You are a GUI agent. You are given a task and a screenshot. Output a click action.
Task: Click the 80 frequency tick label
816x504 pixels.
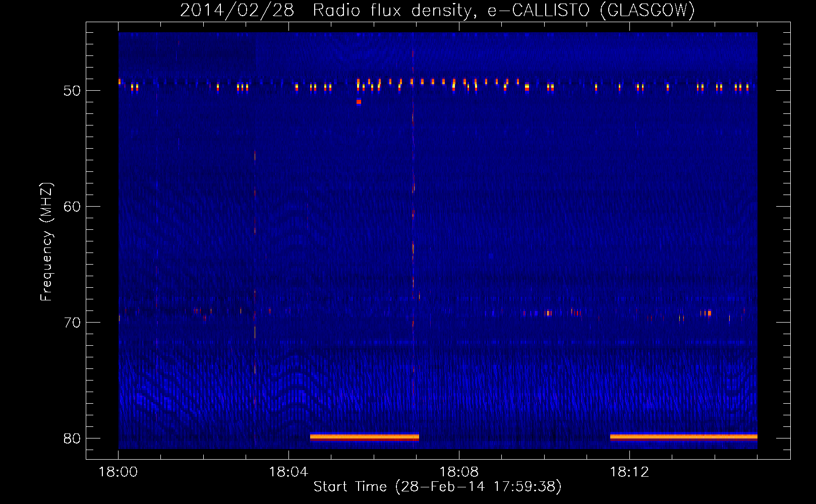click(72, 438)
